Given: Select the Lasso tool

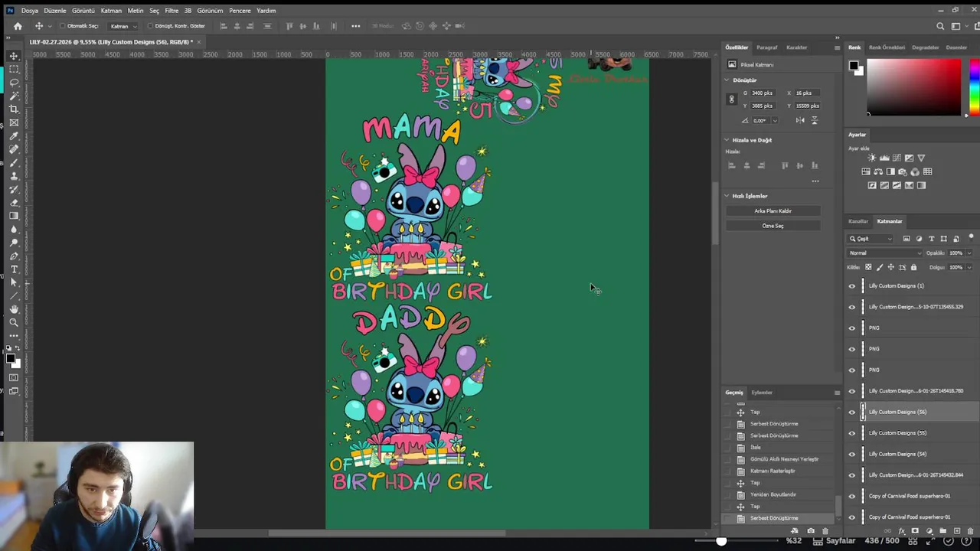Looking at the screenshot, I should [14, 82].
